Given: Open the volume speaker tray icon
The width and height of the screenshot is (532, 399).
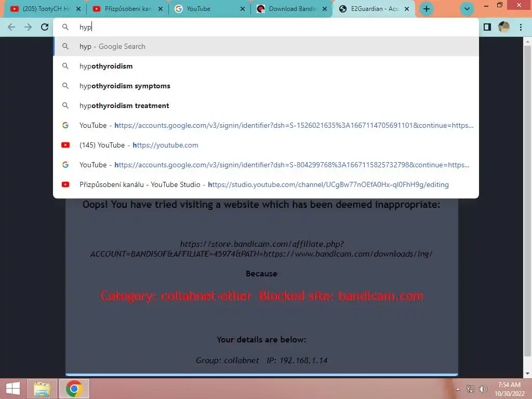Looking at the screenshot, I should [483, 389].
